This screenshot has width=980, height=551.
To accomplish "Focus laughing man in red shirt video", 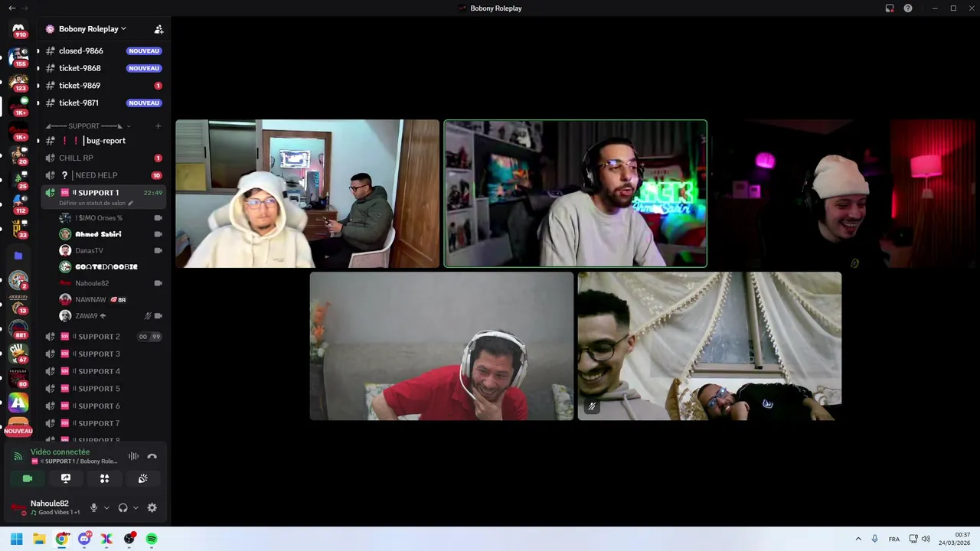I will click(442, 346).
